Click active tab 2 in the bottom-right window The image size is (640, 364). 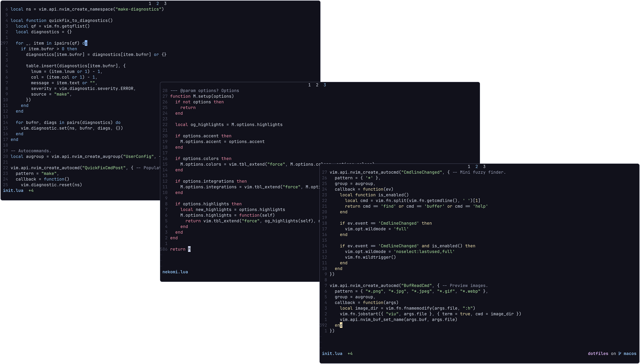[476, 167]
